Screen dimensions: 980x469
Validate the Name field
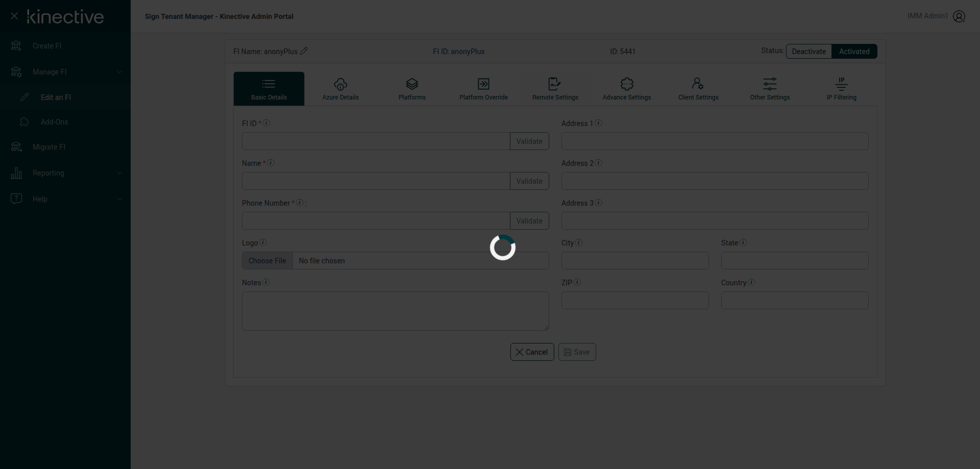point(529,181)
